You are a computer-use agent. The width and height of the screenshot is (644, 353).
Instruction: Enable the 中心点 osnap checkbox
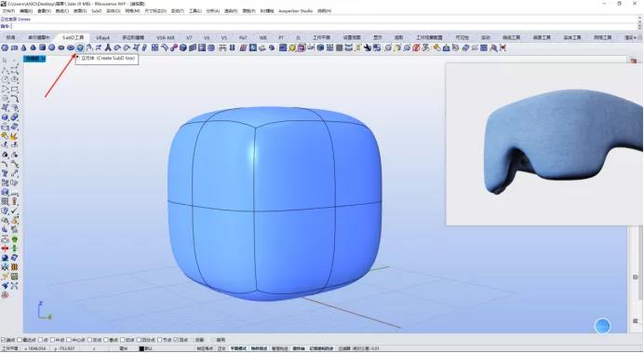coord(69,340)
